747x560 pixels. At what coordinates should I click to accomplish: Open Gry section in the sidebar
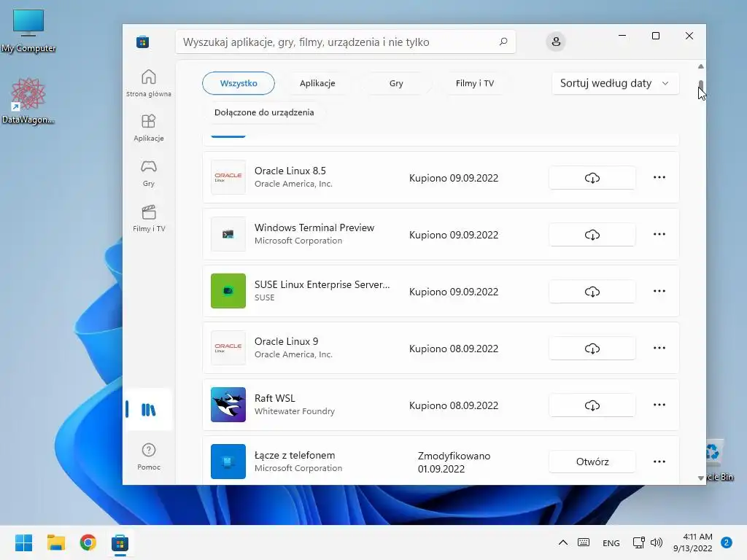pyautogui.click(x=149, y=174)
